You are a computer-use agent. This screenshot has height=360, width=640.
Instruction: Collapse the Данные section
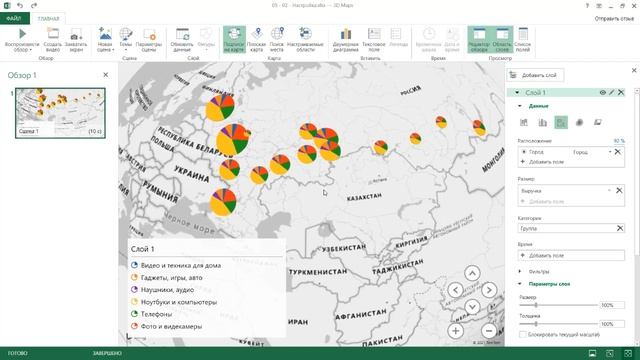click(x=520, y=106)
